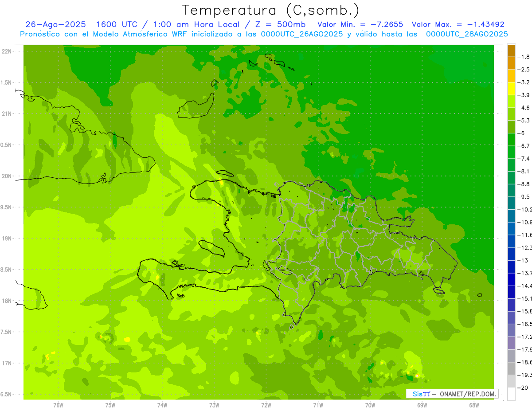This screenshot has width=532, height=411.
Task: Click the 'Temperatura (C,somb.)' chart title
Action: click(x=271, y=11)
